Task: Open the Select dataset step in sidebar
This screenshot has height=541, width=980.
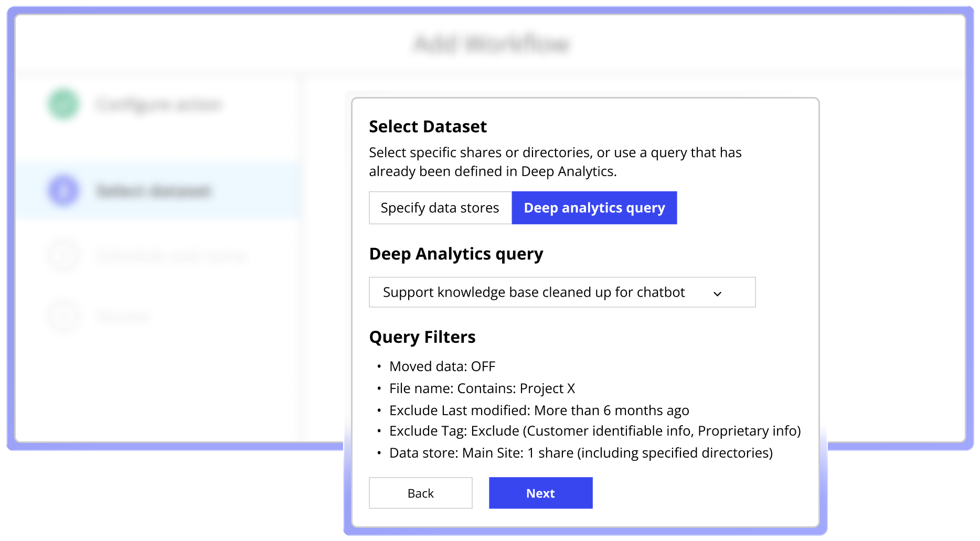Action: tap(154, 191)
